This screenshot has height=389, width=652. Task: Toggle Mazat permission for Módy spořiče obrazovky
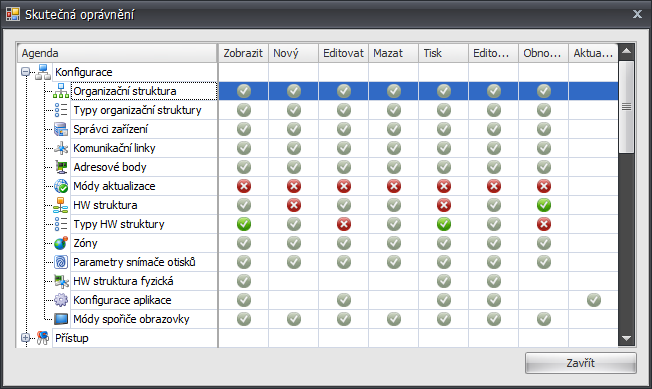pyautogui.click(x=394, y=319)
